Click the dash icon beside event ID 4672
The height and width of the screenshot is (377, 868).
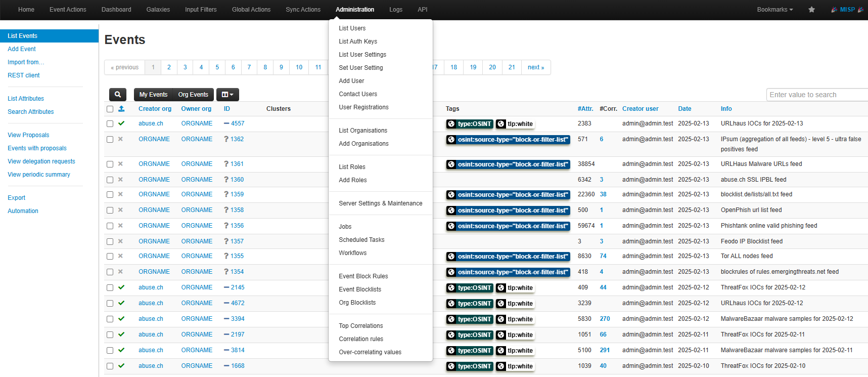pyautogui.click(x=226, y=303)
